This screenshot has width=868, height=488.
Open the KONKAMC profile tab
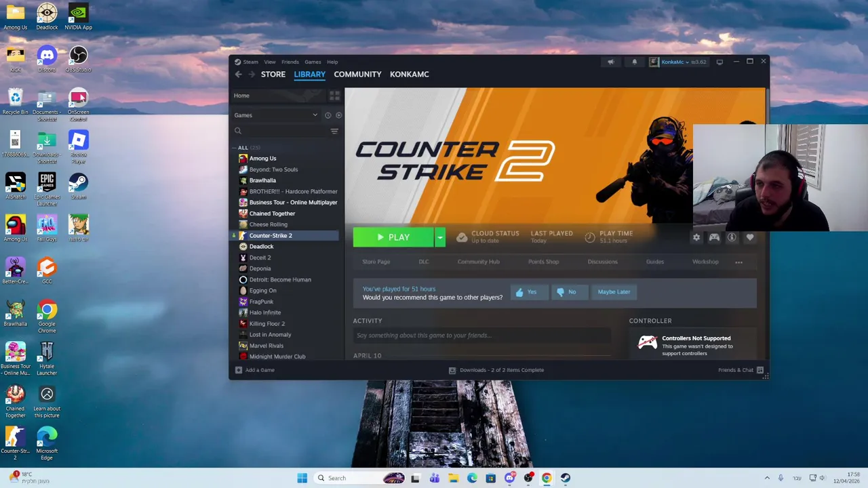tap(409, 75)
